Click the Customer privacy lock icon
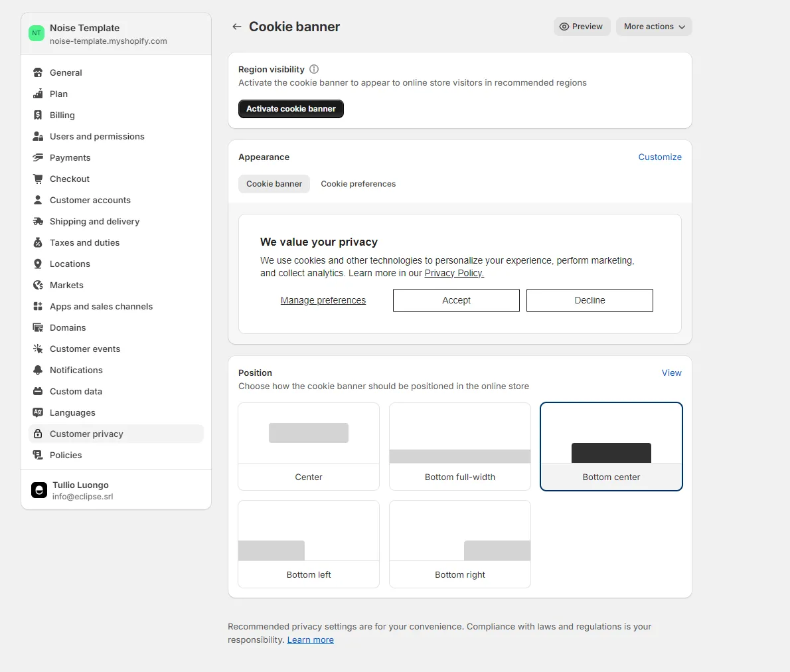 pos(38,434)
